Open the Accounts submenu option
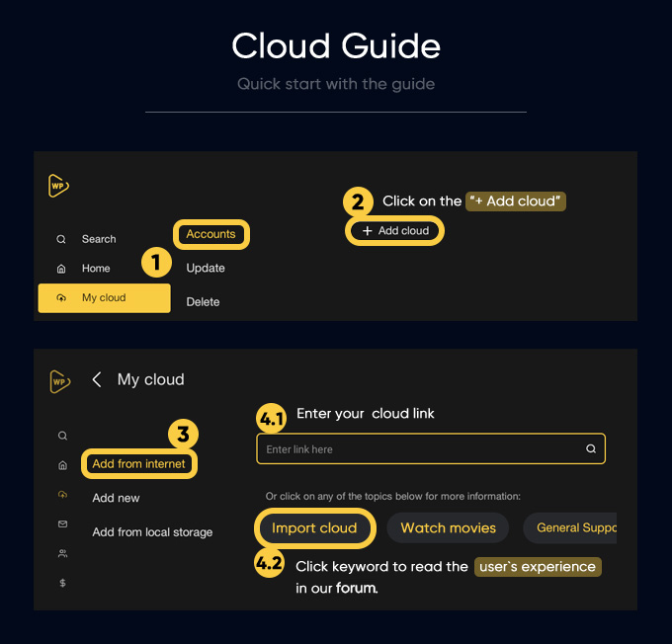The height and width of the screenshot is (644, 672). [x=210, y=234]
